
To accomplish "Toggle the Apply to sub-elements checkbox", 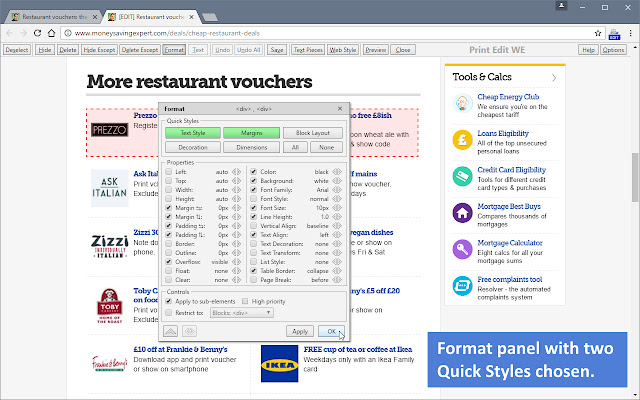I will pyautogui.click(x=169, y=301).
